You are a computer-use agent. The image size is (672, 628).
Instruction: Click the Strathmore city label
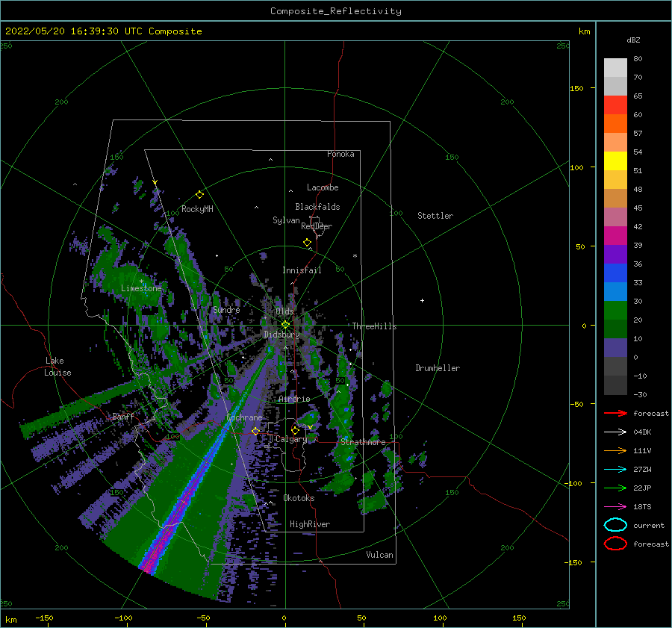point(363,442)
